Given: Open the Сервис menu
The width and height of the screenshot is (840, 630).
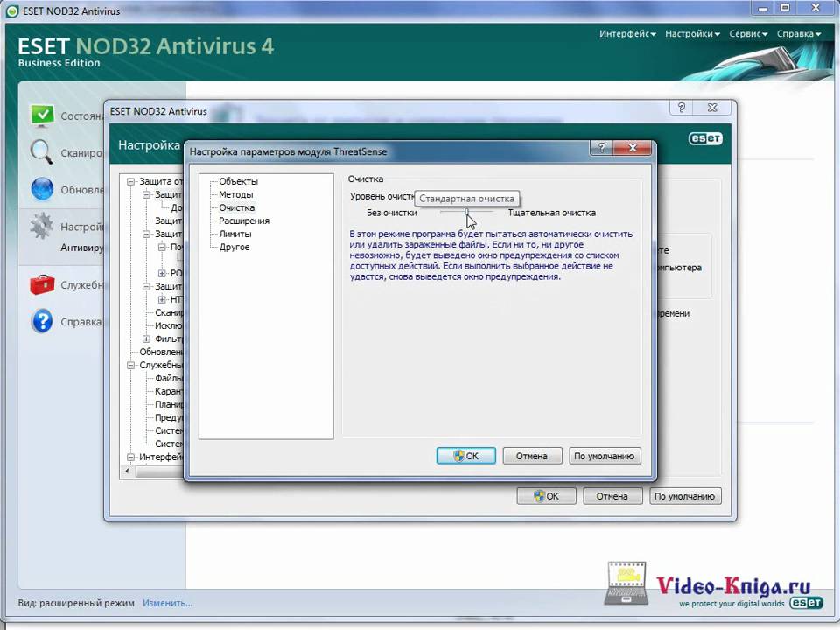Looking at the screenshot, I should tap(748, 34).
